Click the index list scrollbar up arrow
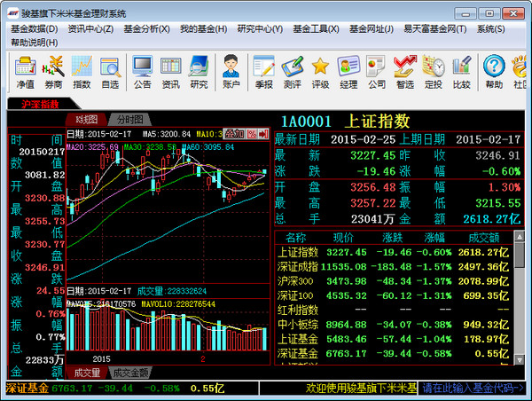The image size is (532, 401). tap(519, 236)
